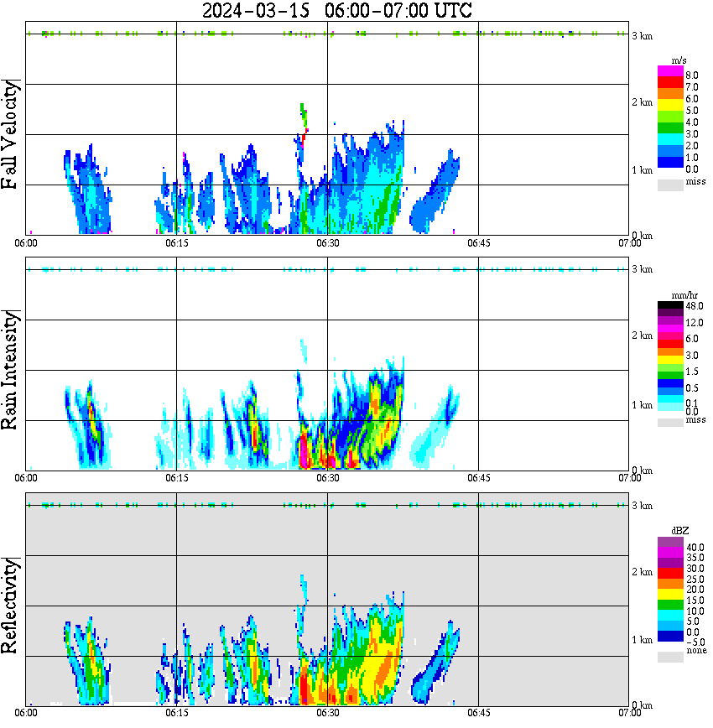713x728 pixels.
Task: Click the title '2024-03-15 06:00-07:00 UTC'
Action: point(336,10)
